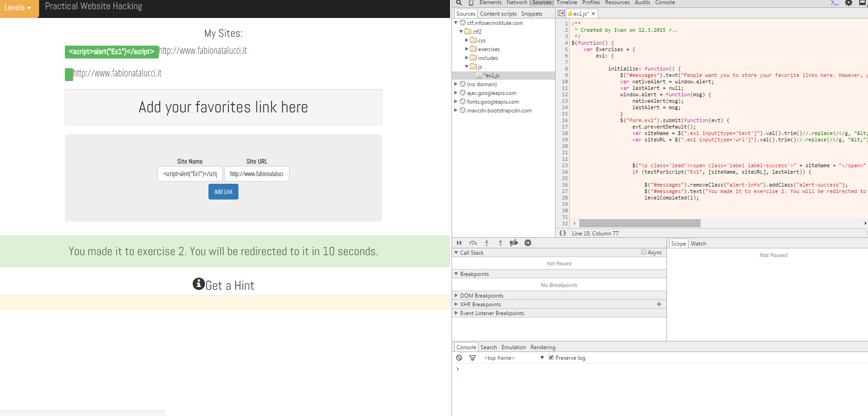
Task: Click the inspect element magnifier icon
Action: pos(459,3)
